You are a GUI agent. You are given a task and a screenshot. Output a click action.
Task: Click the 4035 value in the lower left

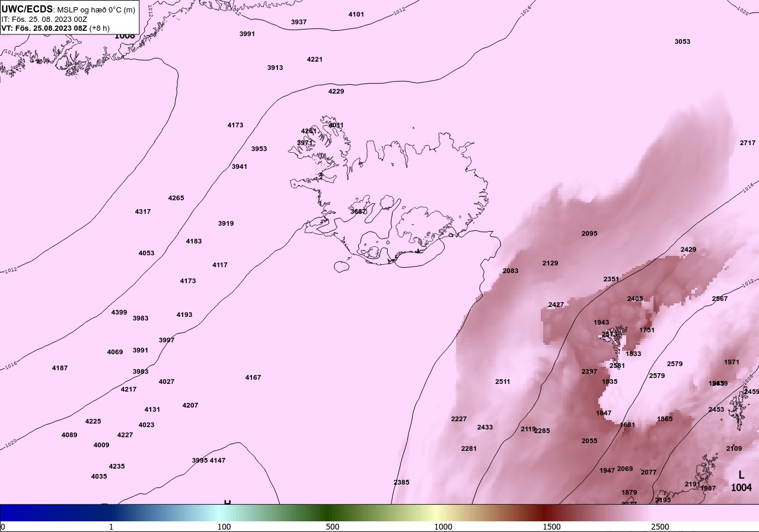[99, 476]
